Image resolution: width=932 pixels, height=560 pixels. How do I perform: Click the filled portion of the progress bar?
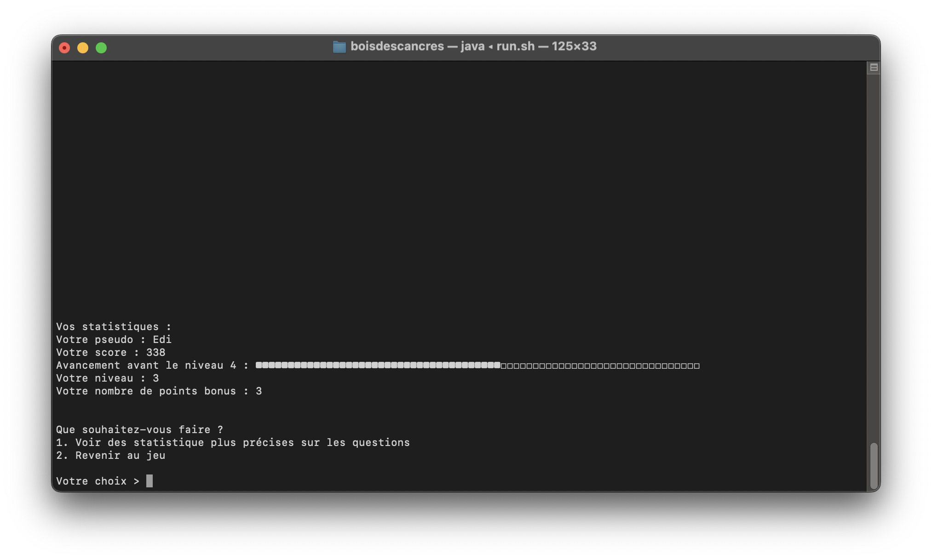coord(377,366)
